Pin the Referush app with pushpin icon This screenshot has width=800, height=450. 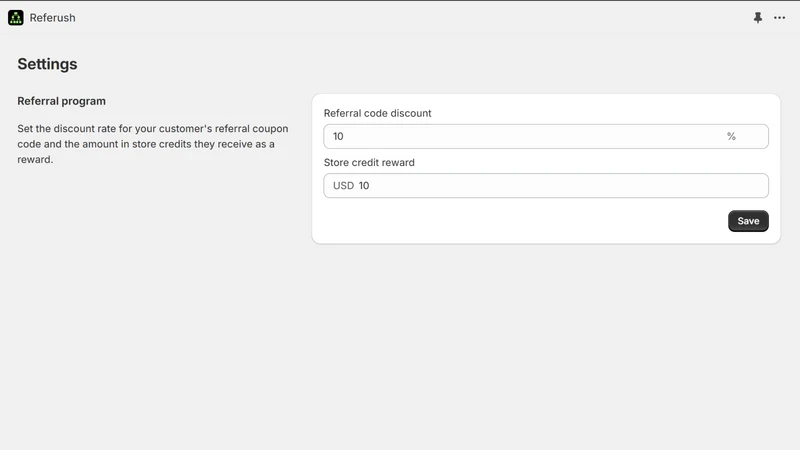(758, 18)
